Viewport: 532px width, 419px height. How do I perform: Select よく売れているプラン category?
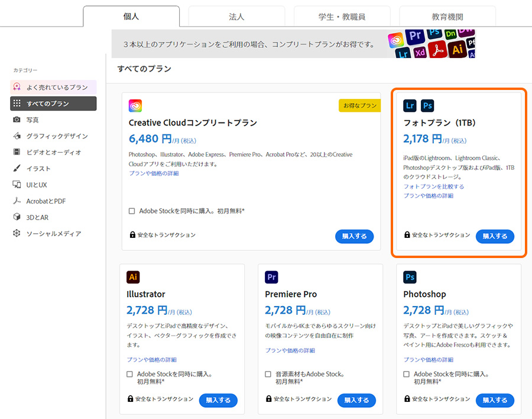(x=53, y=88)
